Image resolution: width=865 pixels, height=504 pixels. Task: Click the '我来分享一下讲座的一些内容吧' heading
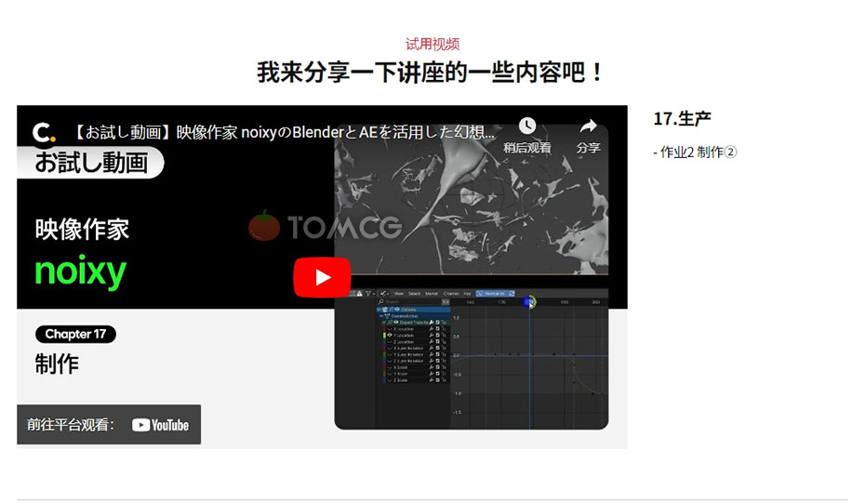[431, 73]
